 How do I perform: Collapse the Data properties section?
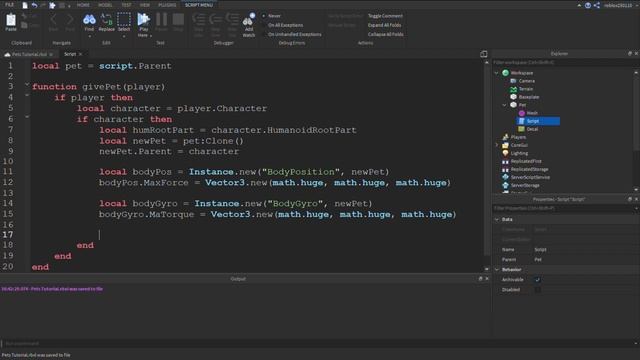[x=497, y=220]
